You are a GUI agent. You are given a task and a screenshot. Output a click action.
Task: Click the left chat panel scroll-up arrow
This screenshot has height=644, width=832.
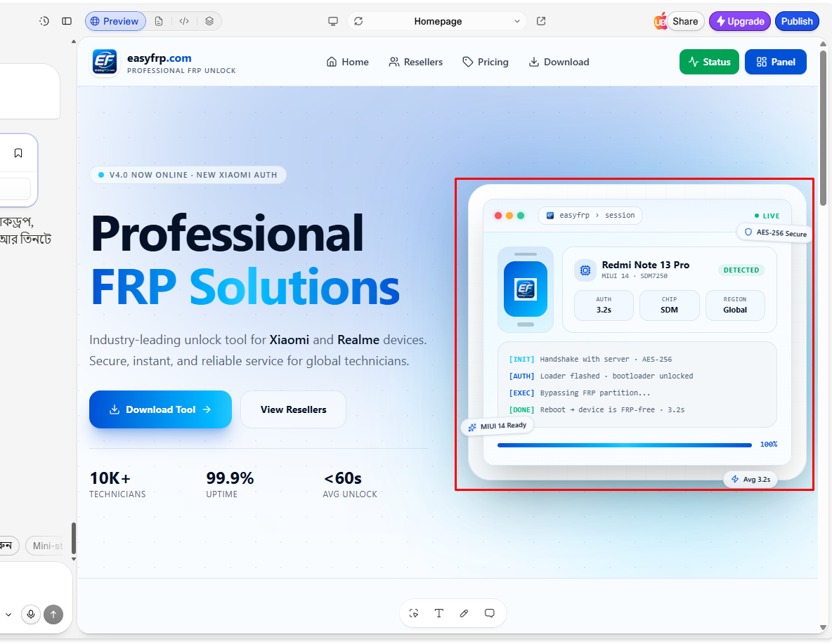74,41
